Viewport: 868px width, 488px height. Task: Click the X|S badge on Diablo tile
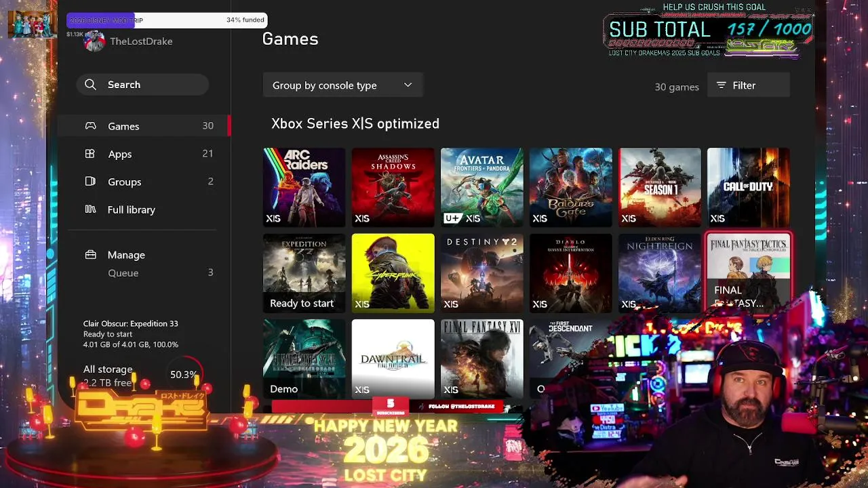pyautogui.click(x=540, y=304)
